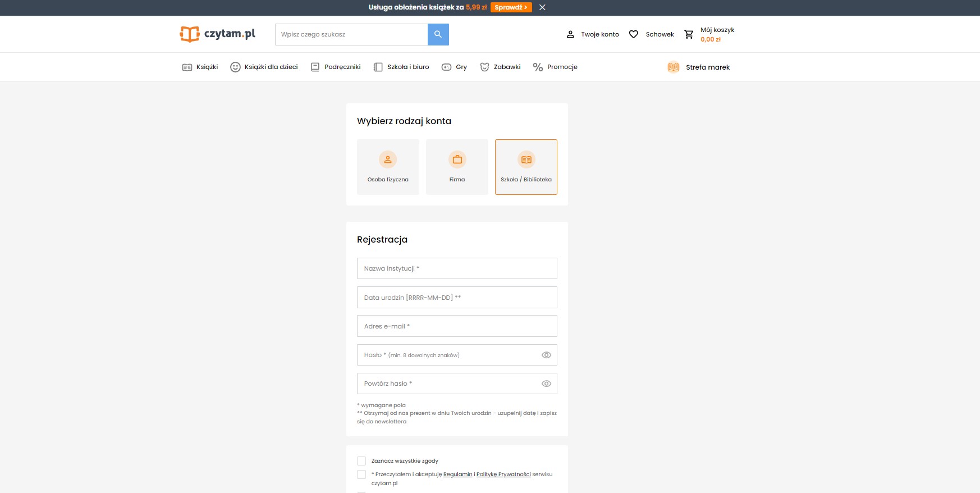Click the Sprawdź banner button
The width and height of the screenshot is (980, 493).
(511, 7)
